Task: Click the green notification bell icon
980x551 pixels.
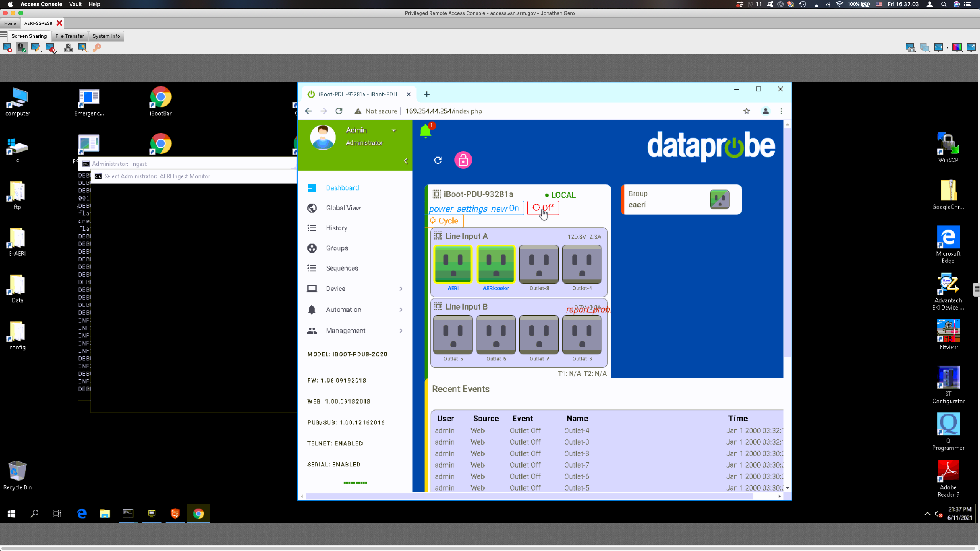Action: click(x=425, y=131)
